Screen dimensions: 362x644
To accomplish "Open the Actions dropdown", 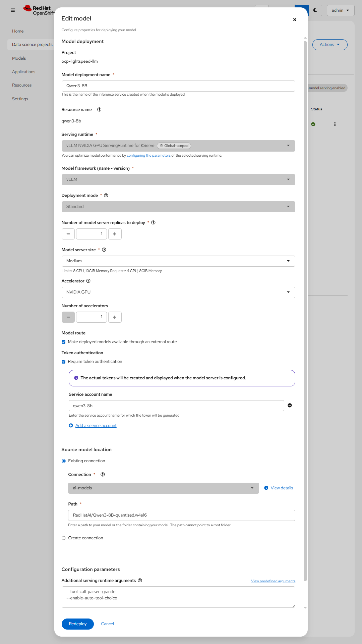I will pyautogui.click(x=329, y=44).
